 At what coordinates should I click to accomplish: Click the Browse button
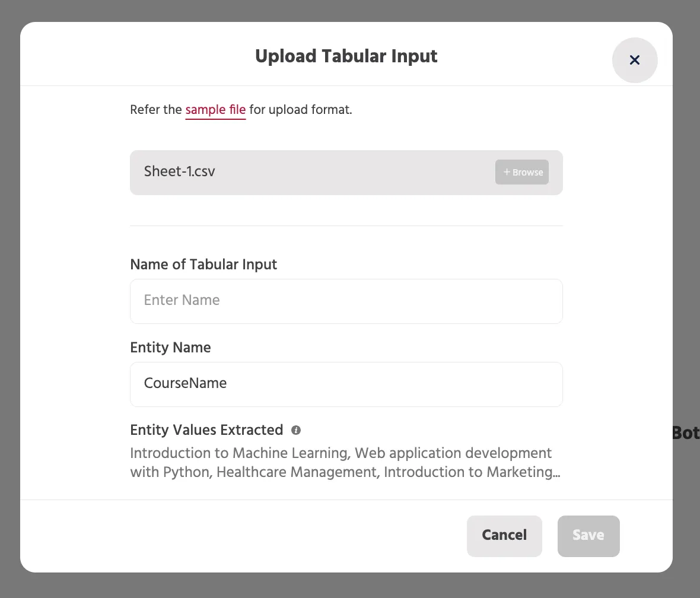tap(522, 172)
